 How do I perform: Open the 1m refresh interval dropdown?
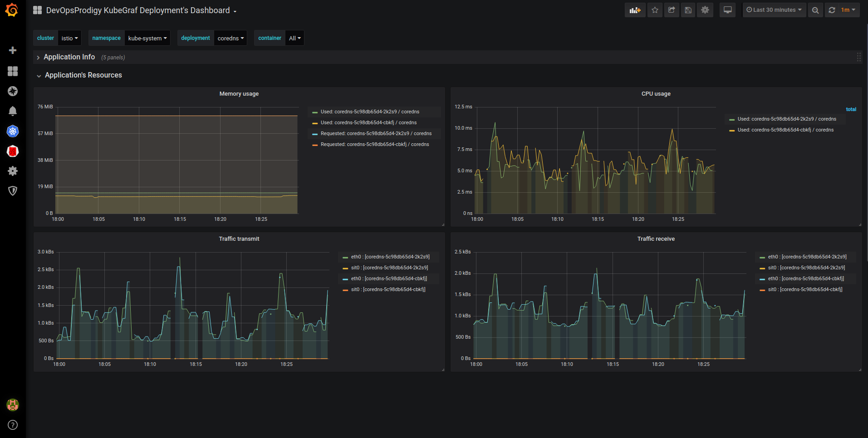pos(848,10)
